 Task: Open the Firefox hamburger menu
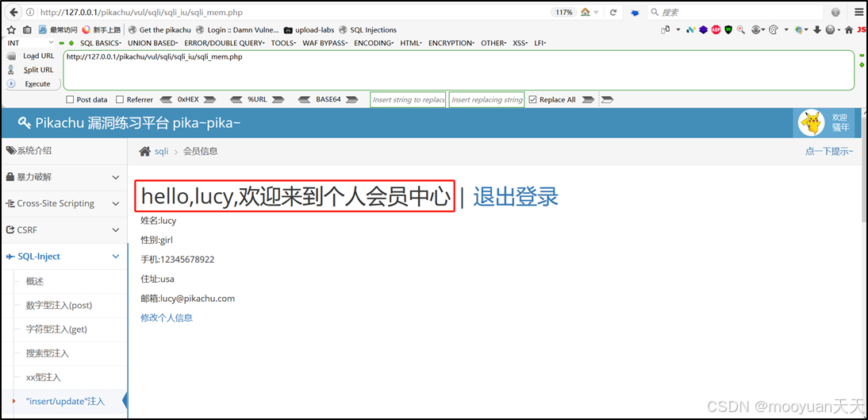[x=858, y=12]
